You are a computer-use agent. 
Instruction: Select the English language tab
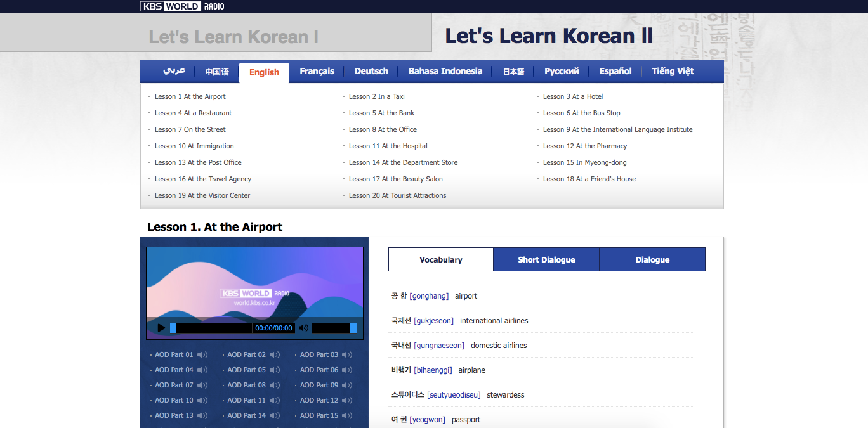pyautogui.click(x=264, y=72)
